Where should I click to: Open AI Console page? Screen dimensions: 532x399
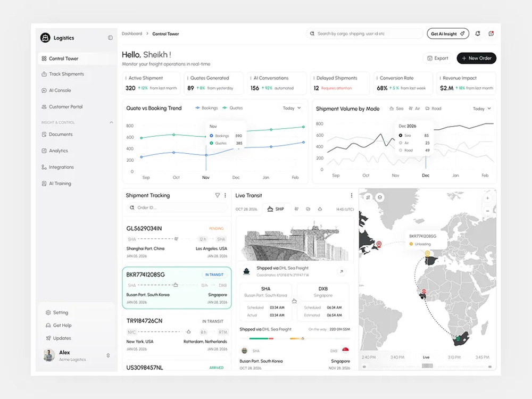(56, 90)
